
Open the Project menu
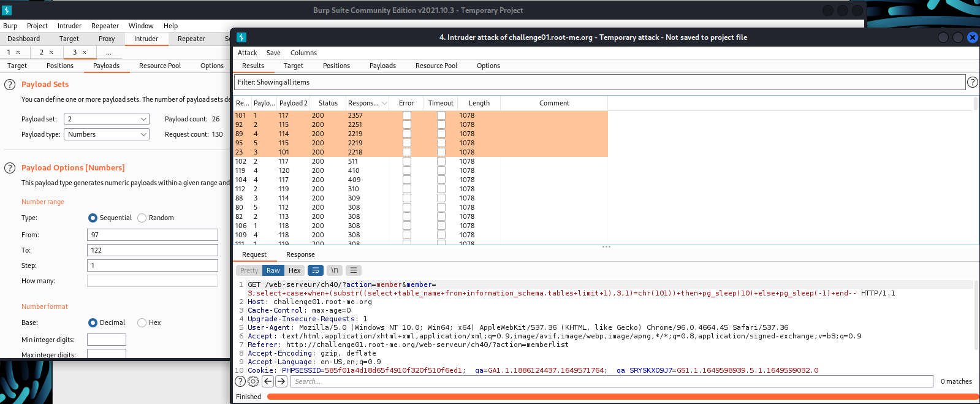(37, 26)
